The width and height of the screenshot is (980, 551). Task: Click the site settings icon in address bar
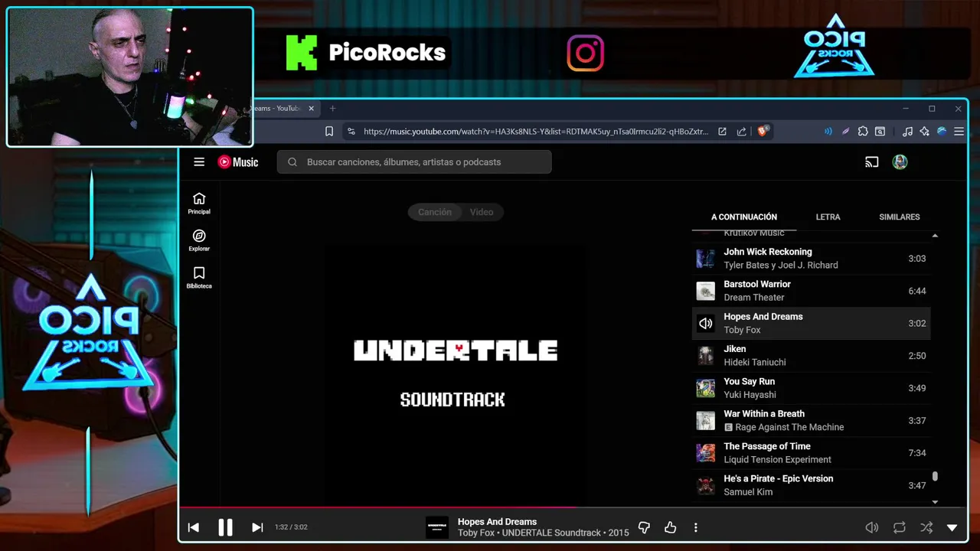[351, 132]
